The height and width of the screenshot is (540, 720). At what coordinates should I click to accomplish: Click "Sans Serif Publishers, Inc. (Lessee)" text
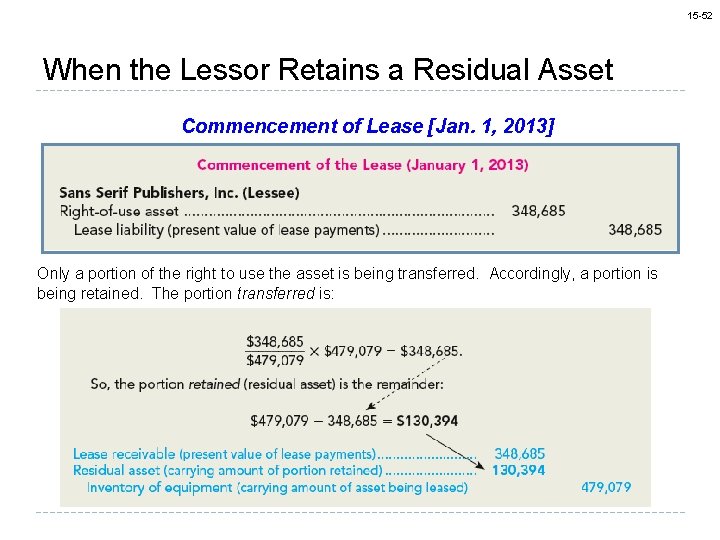tap(179, 192)
